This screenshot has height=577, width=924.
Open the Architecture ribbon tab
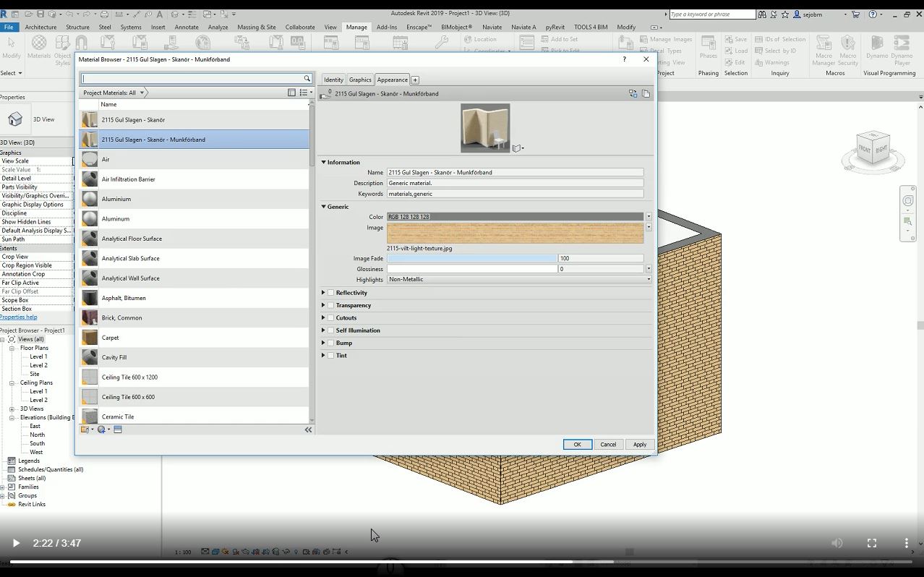pos(40,27)
